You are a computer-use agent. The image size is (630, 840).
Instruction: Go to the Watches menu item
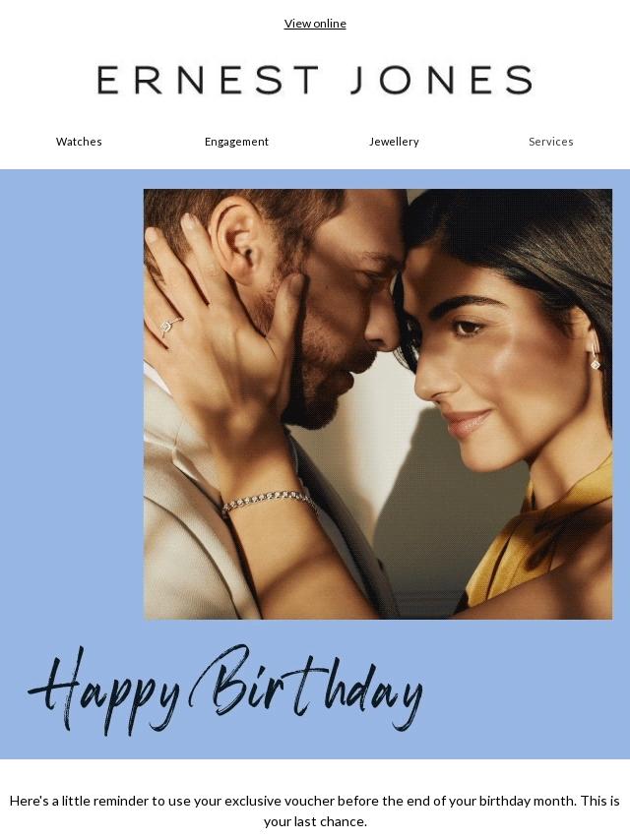(x=79, y=142)
